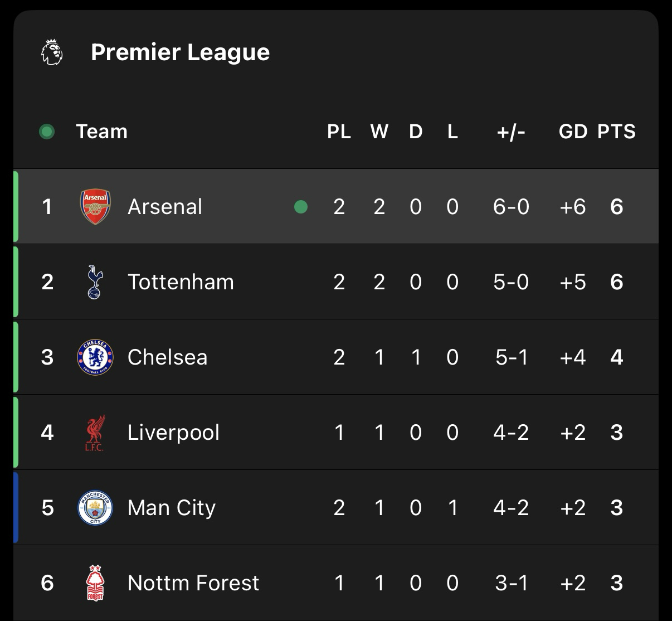Click the Tottenham cockerel crest
This screenshot has width=672, height=621.
point(95,282)
